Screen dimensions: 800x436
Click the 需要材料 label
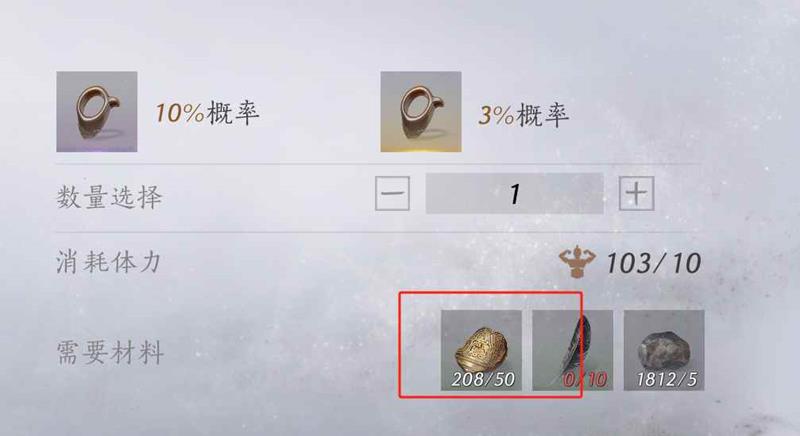click(x=110, y=352)
